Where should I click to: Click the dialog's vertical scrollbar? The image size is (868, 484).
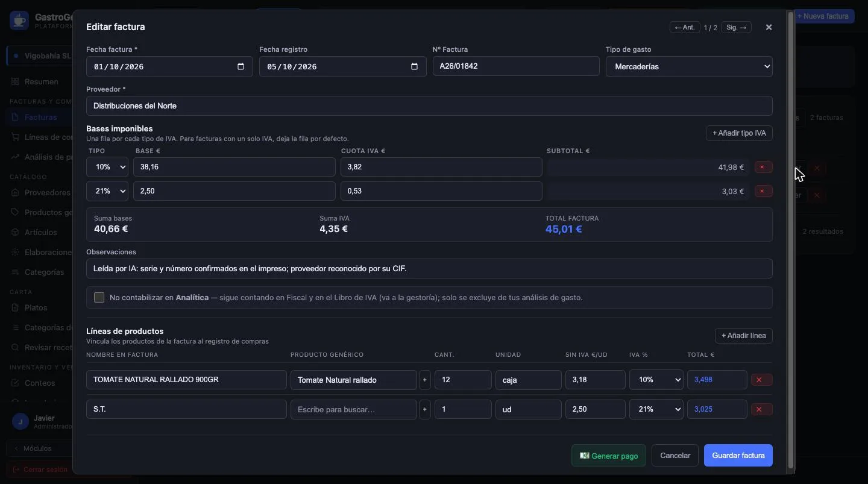pyautogui.click(x=791, y=240)
